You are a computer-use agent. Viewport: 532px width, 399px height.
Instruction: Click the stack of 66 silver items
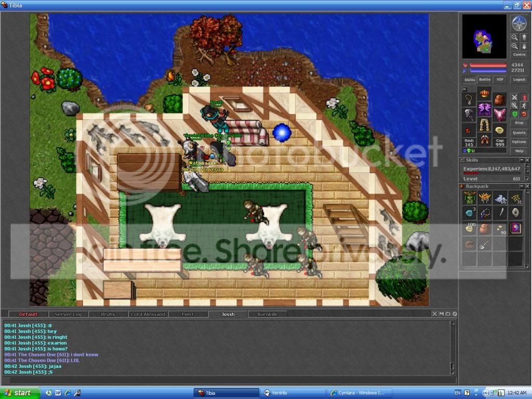[x=500, y=198]
